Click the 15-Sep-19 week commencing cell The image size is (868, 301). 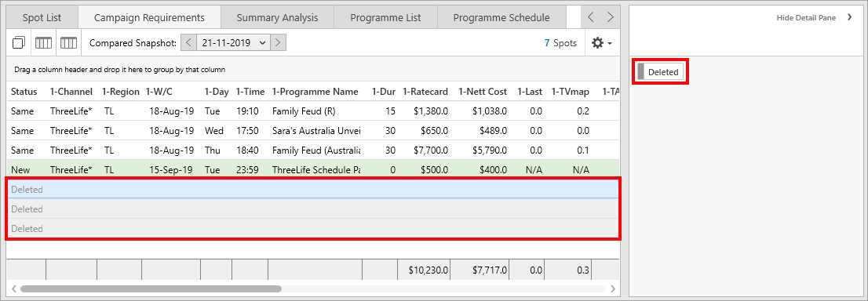pos(171,170)
